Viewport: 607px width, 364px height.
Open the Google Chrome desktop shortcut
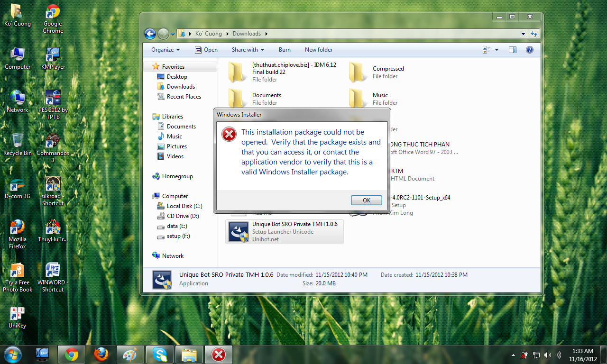pos(53,19)
